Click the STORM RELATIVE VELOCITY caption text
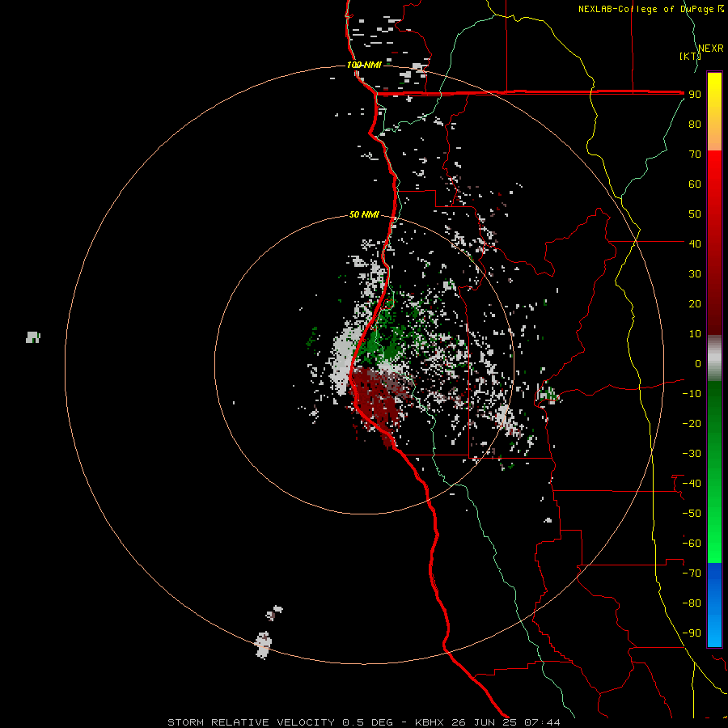 tap(251, 722)
